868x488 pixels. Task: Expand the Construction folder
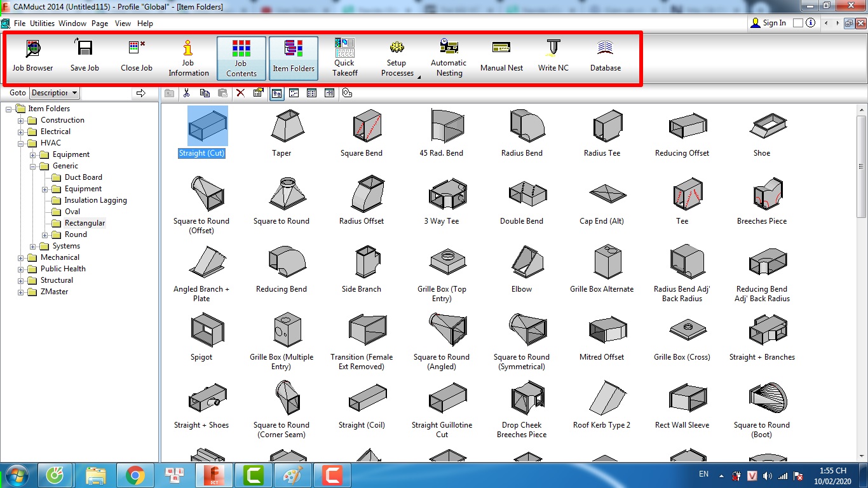21,120
